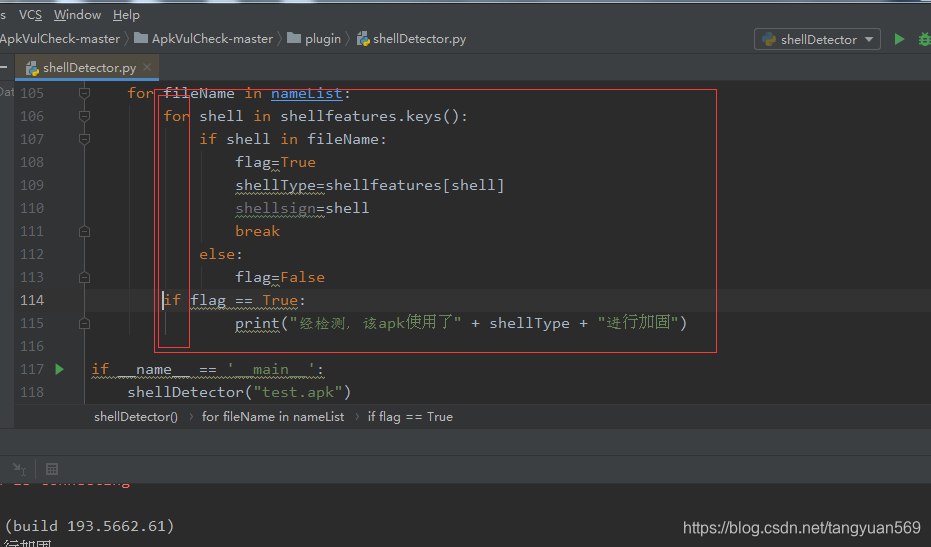This screenshot has width=931, height=547.
Task: Click the print call on line 115
Action: click(257, 324)
